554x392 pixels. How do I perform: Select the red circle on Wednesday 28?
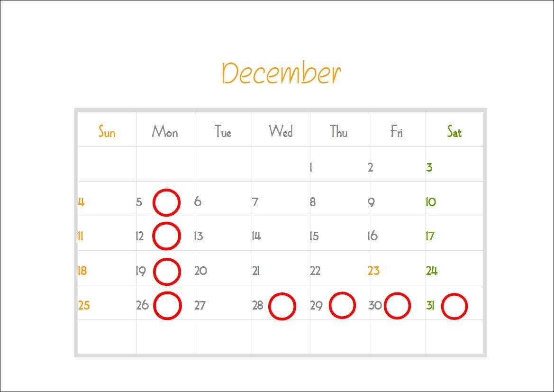click(x=282, y=306)
